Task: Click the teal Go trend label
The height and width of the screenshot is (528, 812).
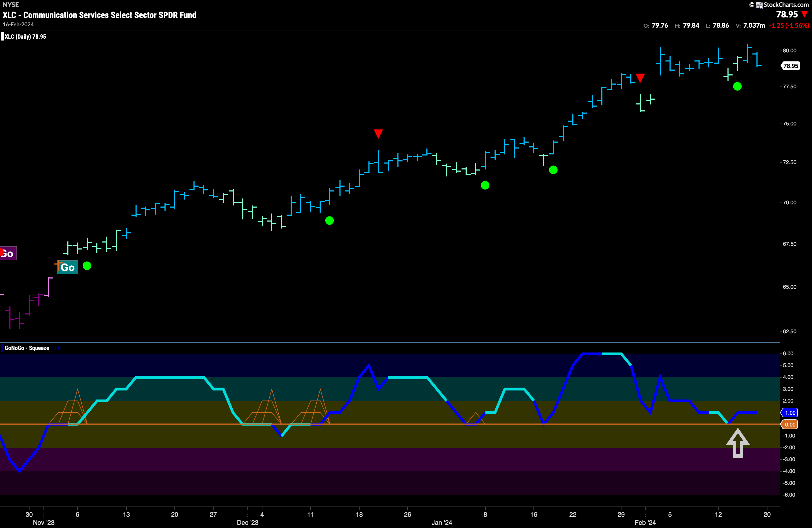Action: pos(68,267)
